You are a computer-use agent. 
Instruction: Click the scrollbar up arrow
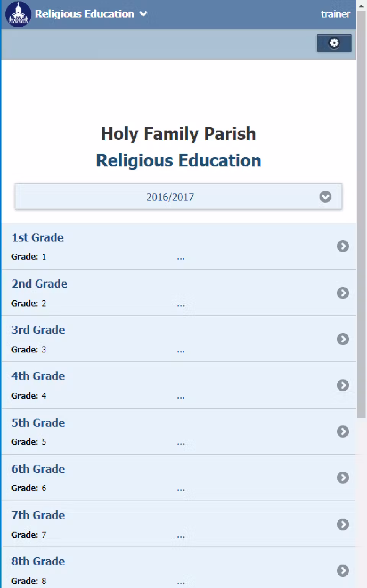pyautogui.click(x=361, y=6)
